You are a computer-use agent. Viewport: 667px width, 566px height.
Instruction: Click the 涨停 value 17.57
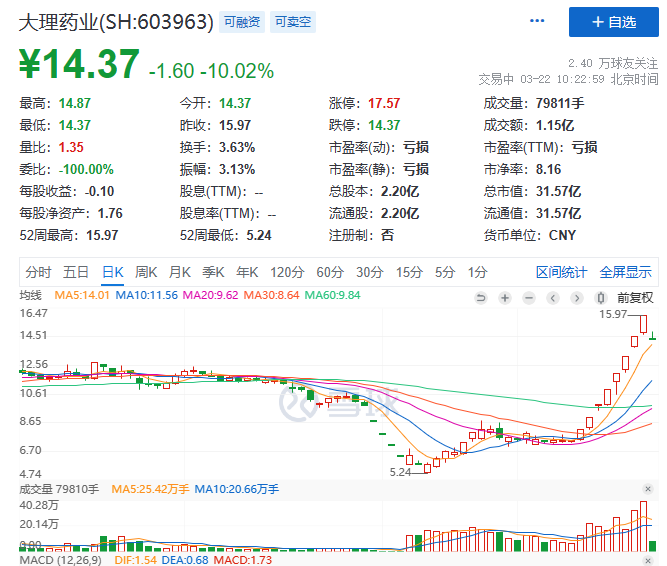pos(384,103)
